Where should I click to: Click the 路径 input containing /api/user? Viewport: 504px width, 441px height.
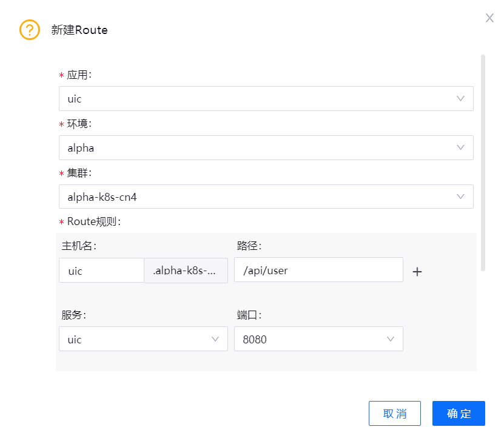coord(318,270)
